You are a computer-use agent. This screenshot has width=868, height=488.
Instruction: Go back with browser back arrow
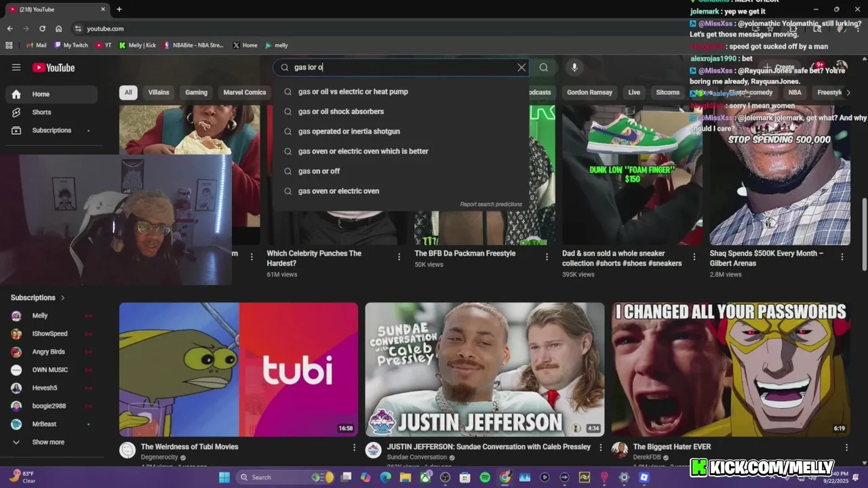pos(9,28)
